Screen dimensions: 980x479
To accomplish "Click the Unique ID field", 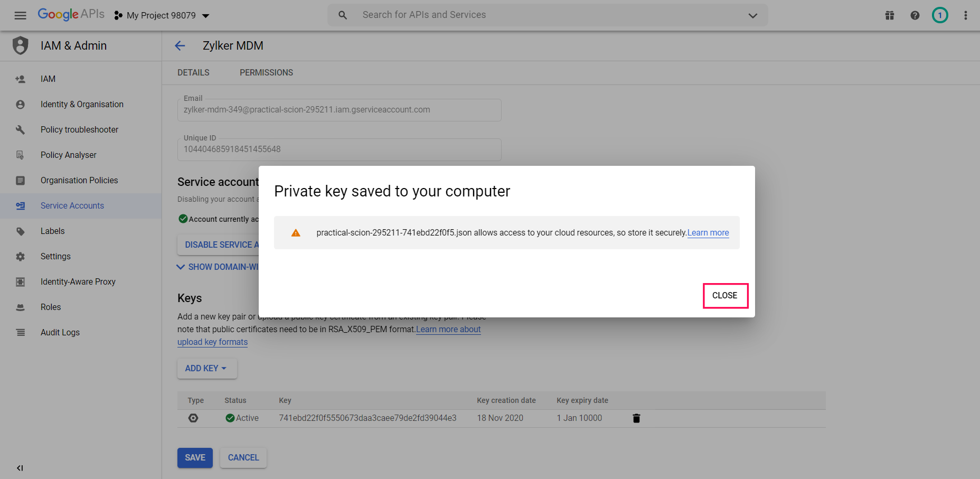I will (x=340, y=149).
